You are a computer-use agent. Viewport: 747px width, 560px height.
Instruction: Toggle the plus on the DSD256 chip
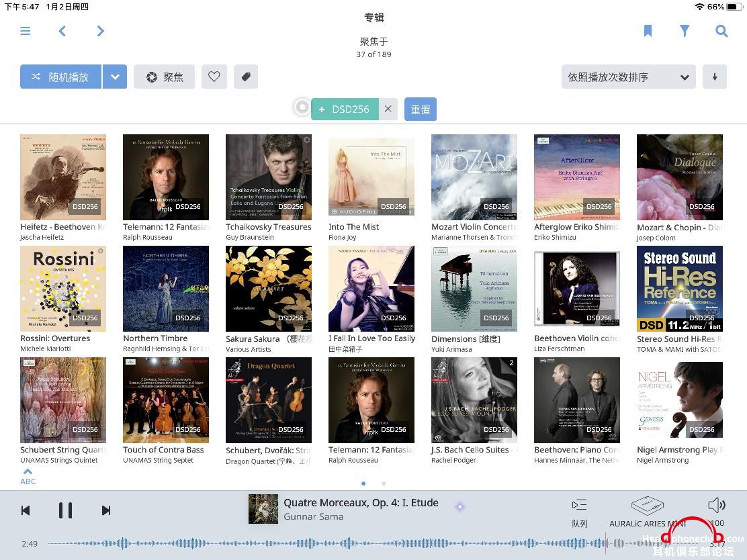click(x=322, y=109)
